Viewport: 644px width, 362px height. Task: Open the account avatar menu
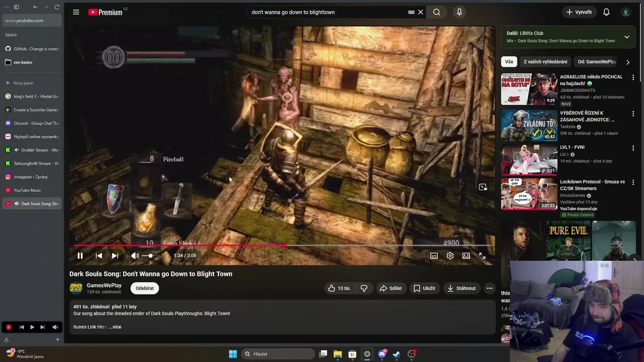click(x=626, y=12)
